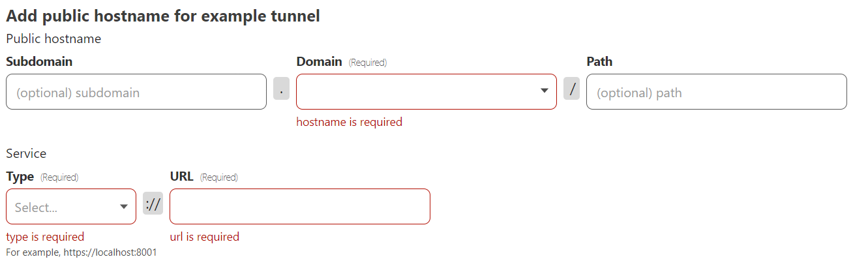
Task: Click the "hostname is required" error message
Action: (349, 122)
